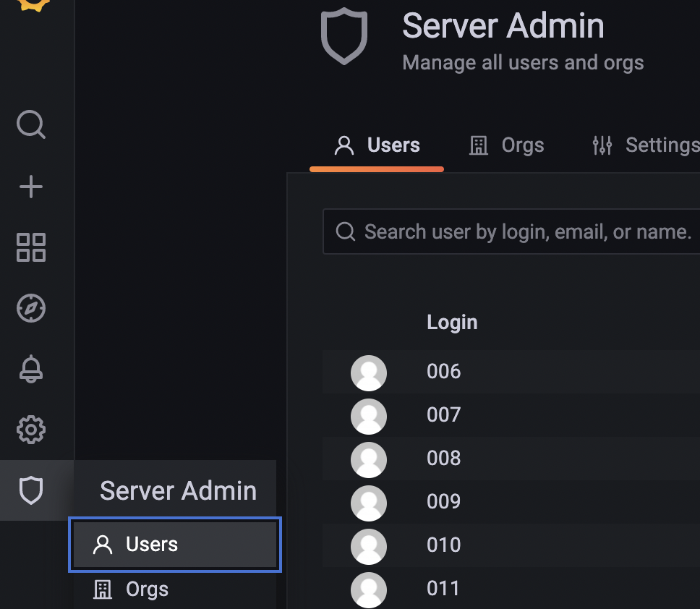Click the Configuration gear icon
This screenshot has width=700, height=609.
point(30,429)
